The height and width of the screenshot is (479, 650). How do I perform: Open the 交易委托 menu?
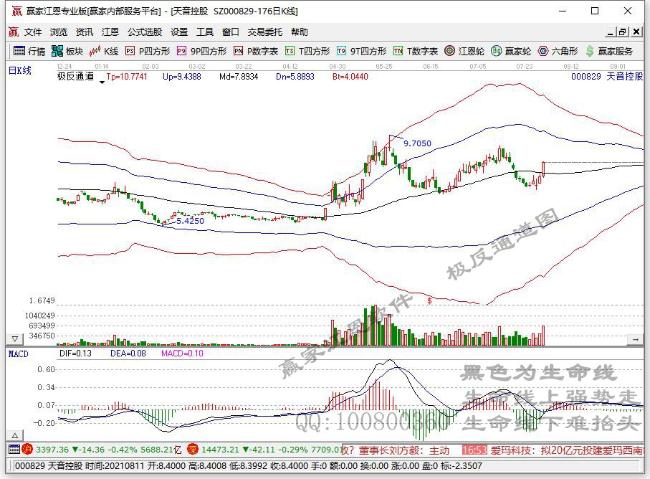click(265, 32)
